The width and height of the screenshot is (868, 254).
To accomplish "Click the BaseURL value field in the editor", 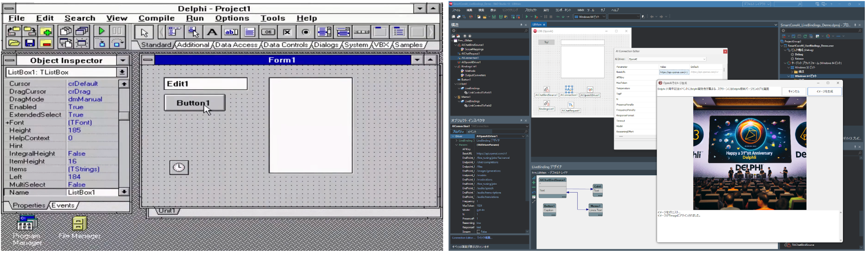I will (673, 72).
